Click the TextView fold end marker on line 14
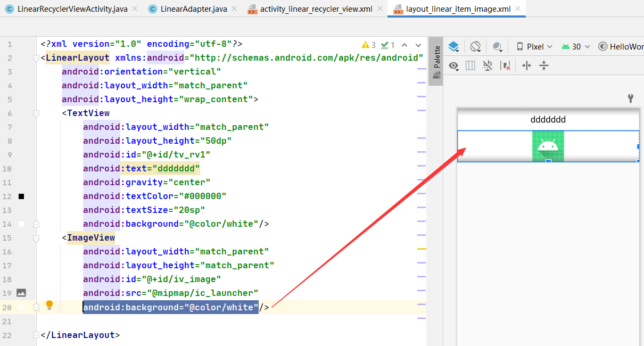 coord(36,224)
